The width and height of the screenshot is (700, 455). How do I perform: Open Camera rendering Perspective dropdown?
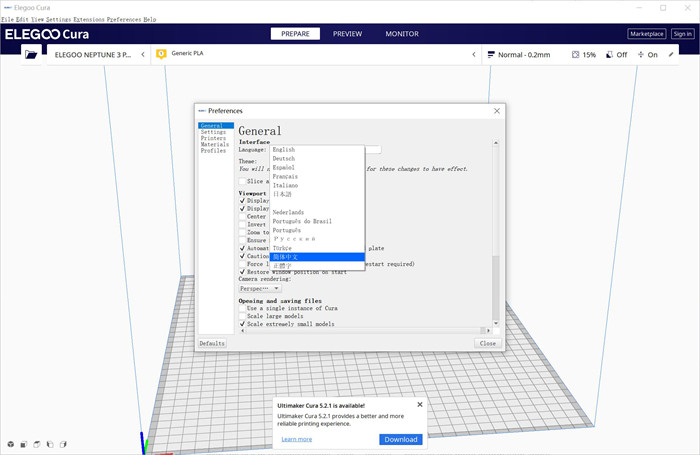tap(260, 288)
